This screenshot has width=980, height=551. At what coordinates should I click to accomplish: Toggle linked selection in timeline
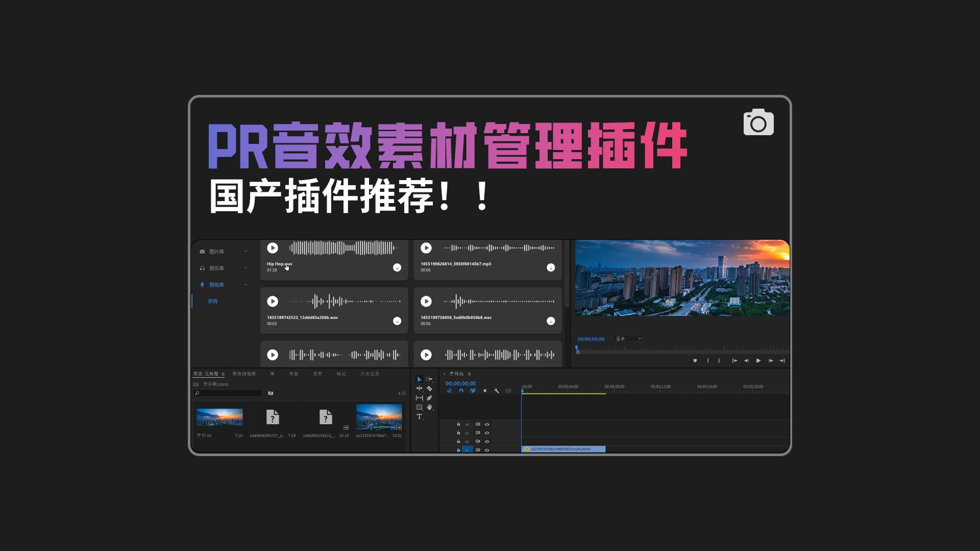[x=473, y=391]
